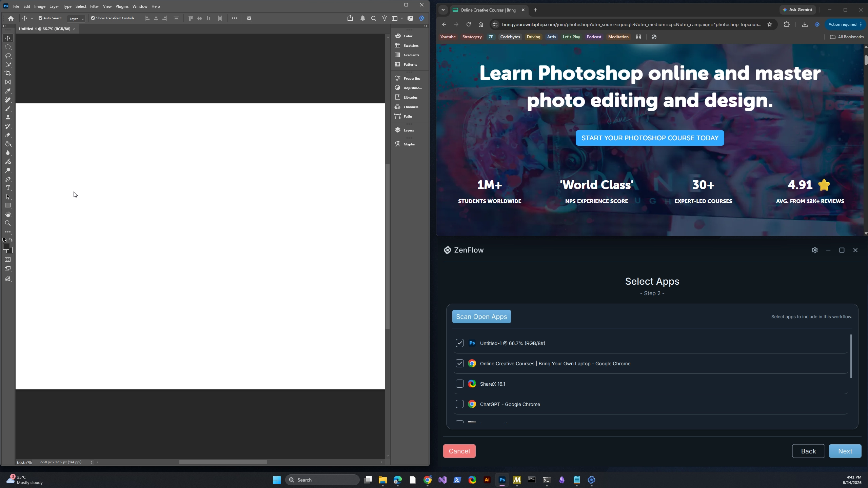Viewport: 868px width, 488px height.
Task: Click Start Your Photoshop Course Today
Action: coord(650,138)
